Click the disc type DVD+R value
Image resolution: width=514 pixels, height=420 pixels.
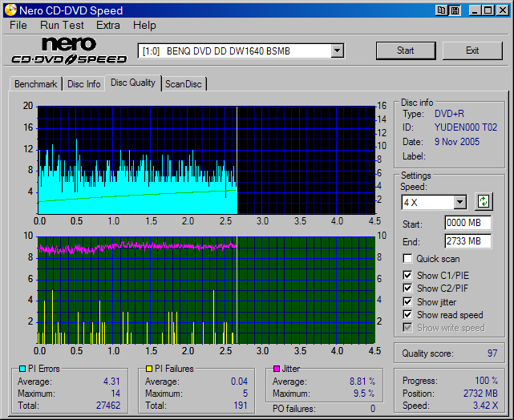click(x=449, y=114)
